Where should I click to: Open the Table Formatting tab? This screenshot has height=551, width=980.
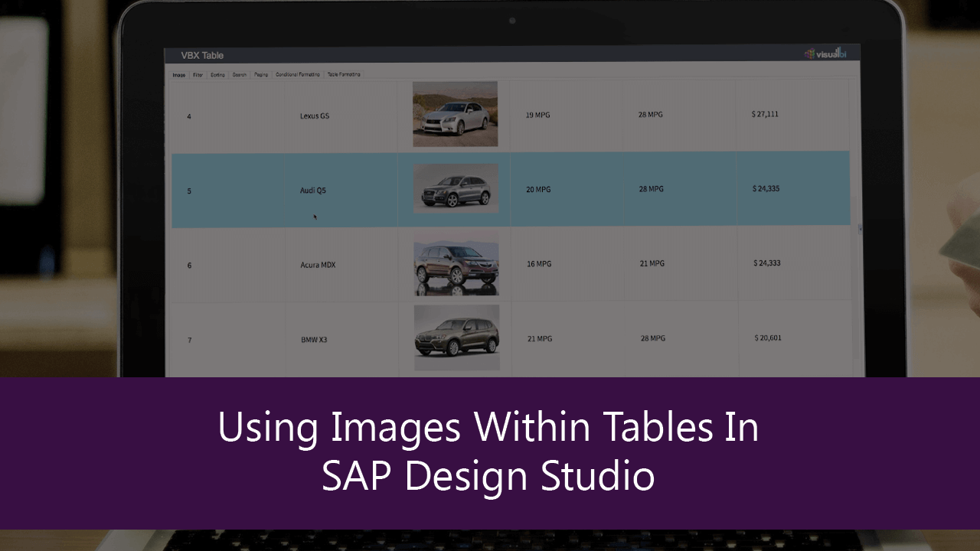click(344, 74)
